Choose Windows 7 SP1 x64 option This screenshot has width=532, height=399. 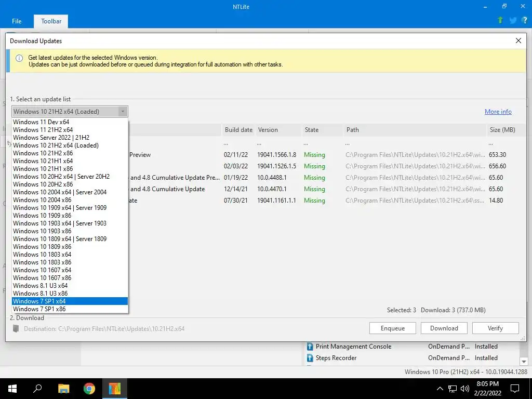pyautogui.click(x=70, y=301)
